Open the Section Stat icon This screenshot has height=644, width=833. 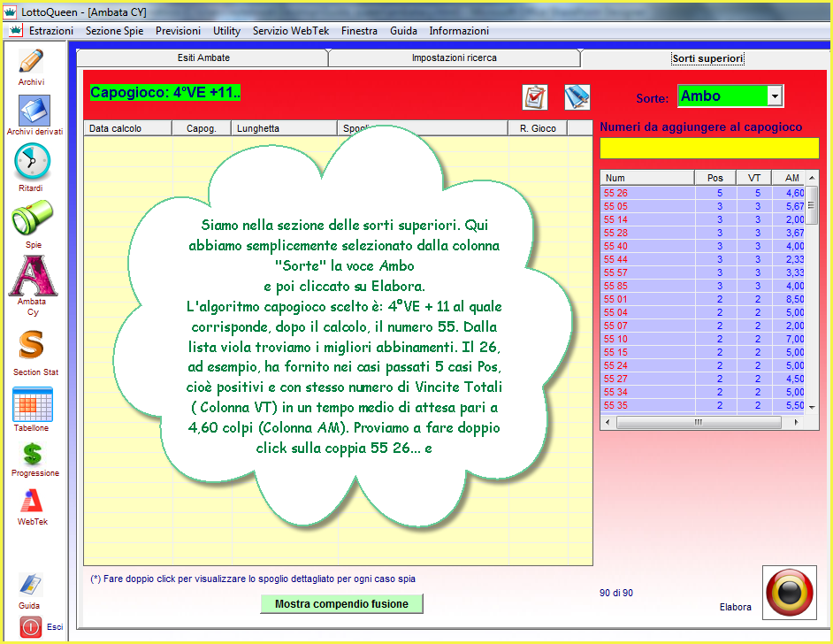[31, 345]
